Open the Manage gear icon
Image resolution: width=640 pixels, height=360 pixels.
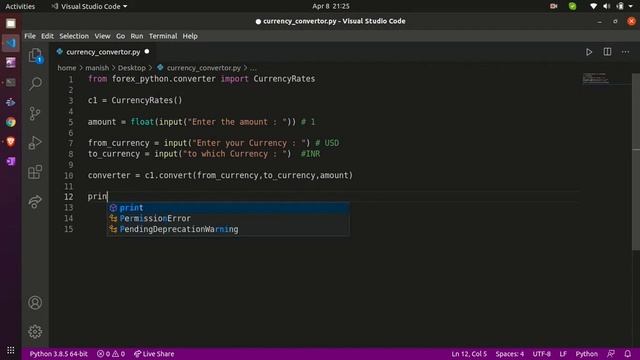[x=35, y=331]
